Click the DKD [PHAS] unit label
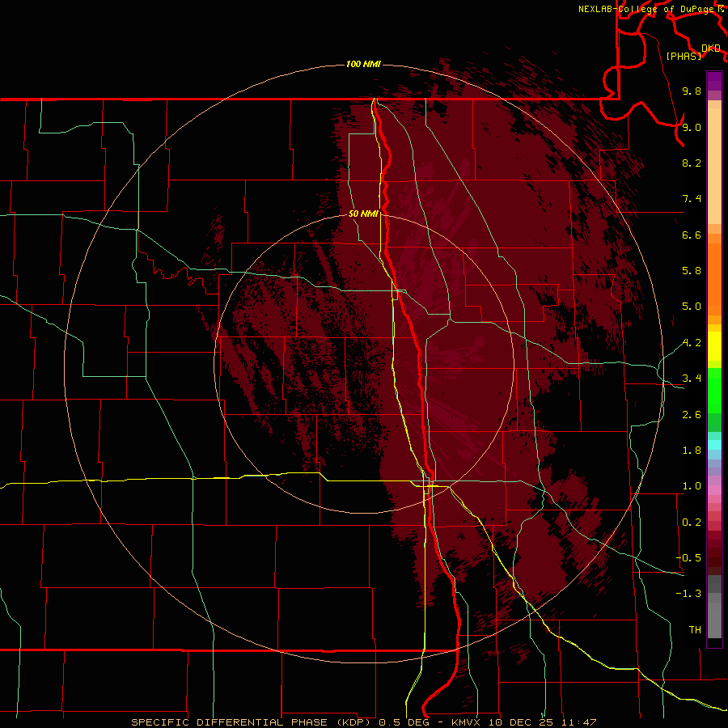 [x=693, y=52]
